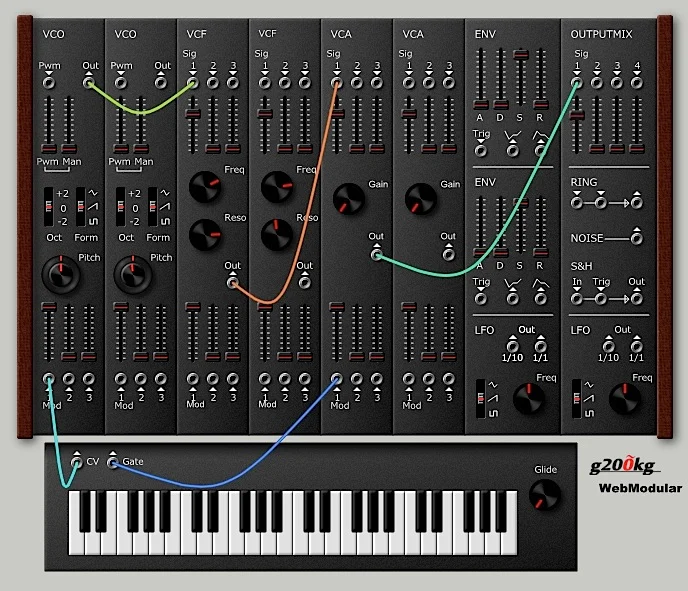
Task: Click the keyboard CV output jack
Action: tap(77, 462)
